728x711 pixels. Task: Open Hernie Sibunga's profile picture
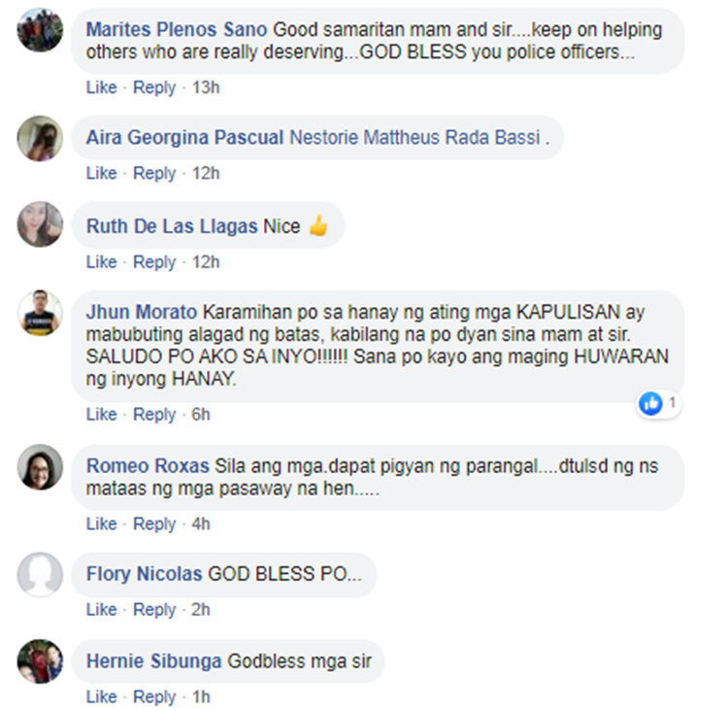coord(40,661)
